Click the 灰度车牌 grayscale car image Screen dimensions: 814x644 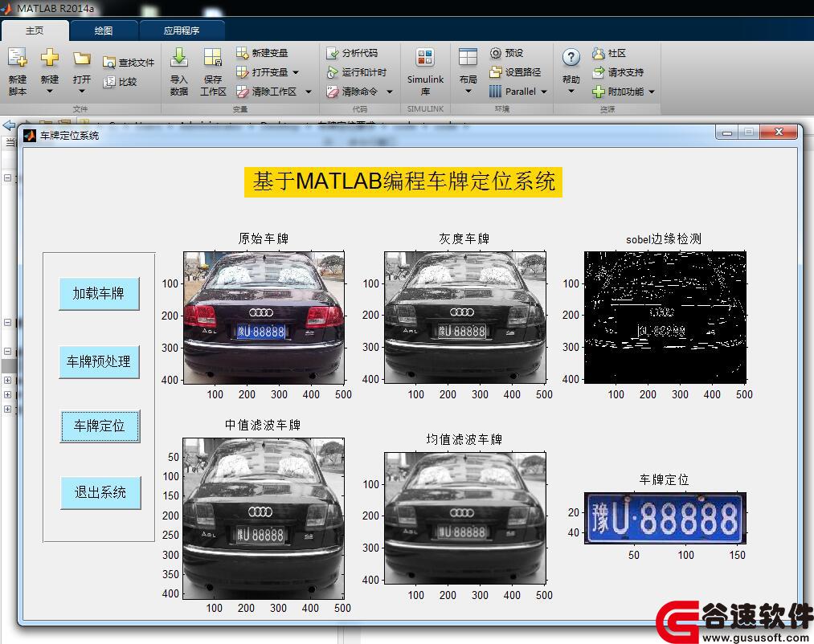tap(465, 318)
